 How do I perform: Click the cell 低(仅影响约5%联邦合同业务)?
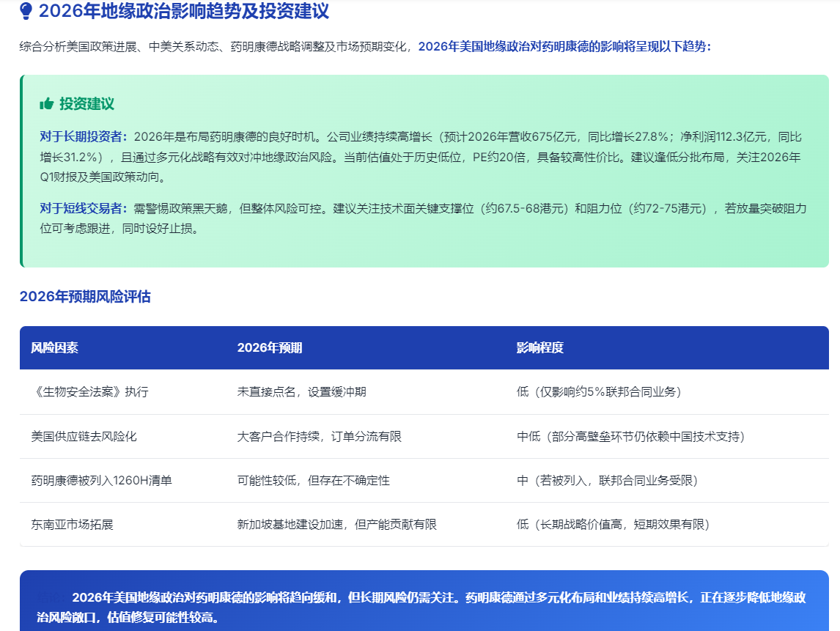[599, 391]
